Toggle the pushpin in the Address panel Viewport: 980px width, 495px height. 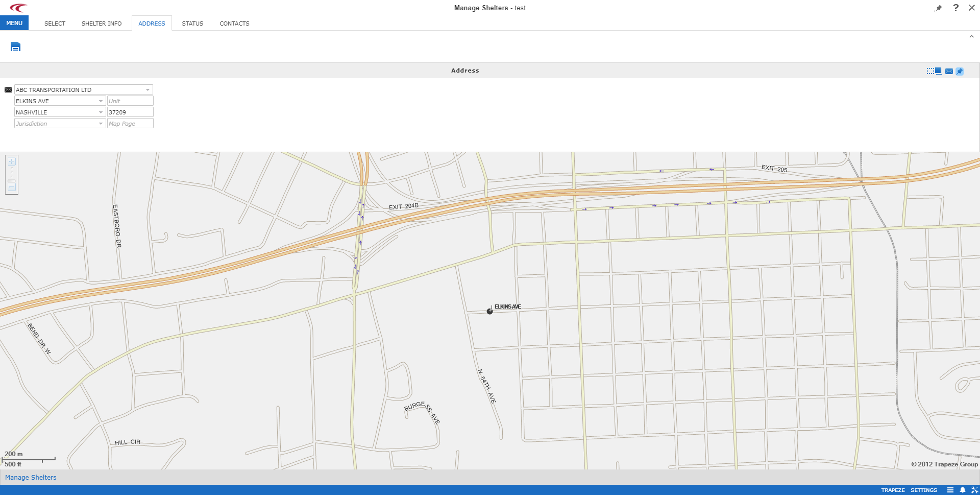click(x=960, y=71)
